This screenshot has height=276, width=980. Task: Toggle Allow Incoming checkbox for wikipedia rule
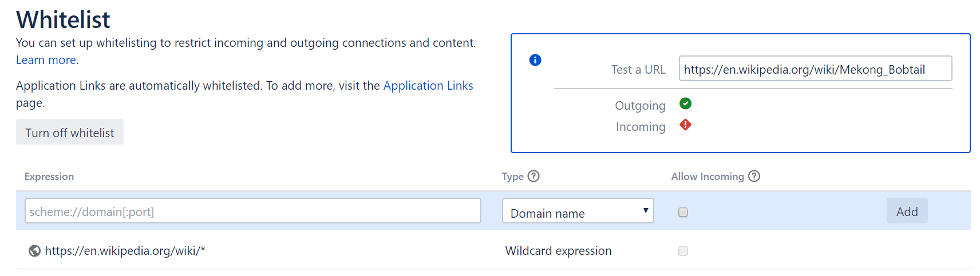click(x=683, y=251)
